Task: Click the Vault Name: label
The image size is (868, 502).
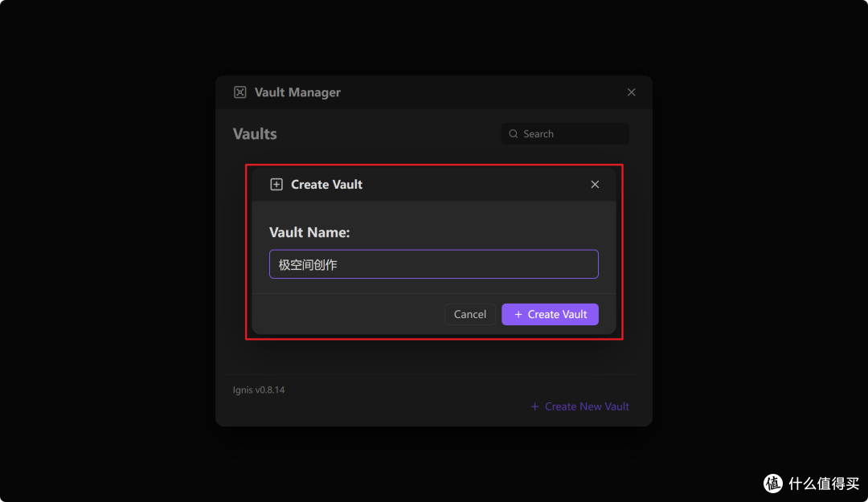Action: pyautogui.click(x=309, y=232)
